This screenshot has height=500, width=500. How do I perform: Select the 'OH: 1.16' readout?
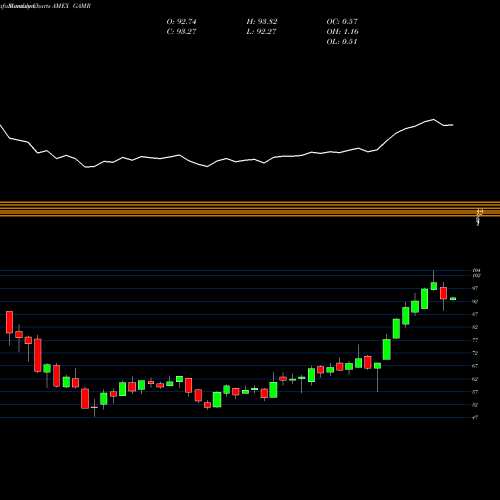342,32
